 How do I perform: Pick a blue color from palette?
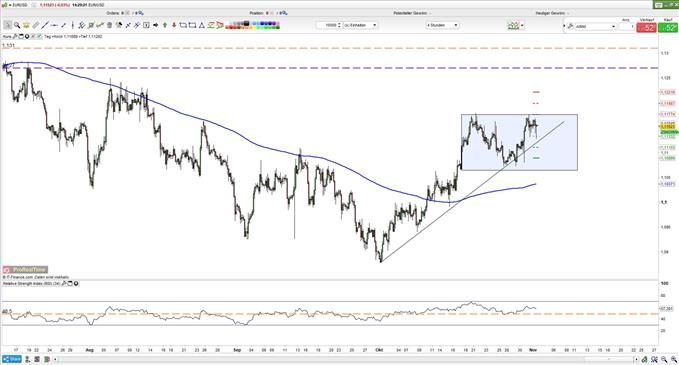262,23
